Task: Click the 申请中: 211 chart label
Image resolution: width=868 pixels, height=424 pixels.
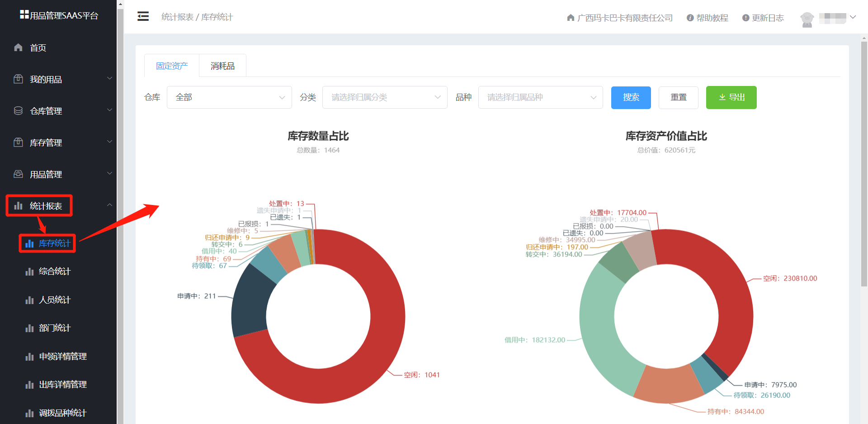Action: coord(197,296)
